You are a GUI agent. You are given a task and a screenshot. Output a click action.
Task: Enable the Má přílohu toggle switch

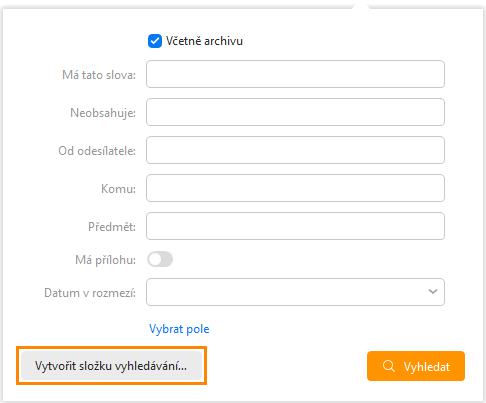click(x=160, y=259)
